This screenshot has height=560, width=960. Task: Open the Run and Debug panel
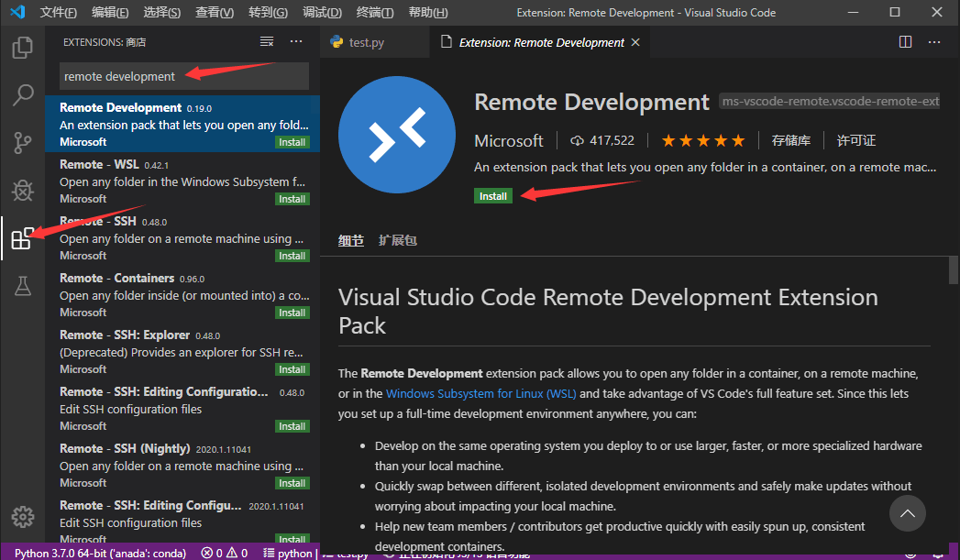coord(23,190)
